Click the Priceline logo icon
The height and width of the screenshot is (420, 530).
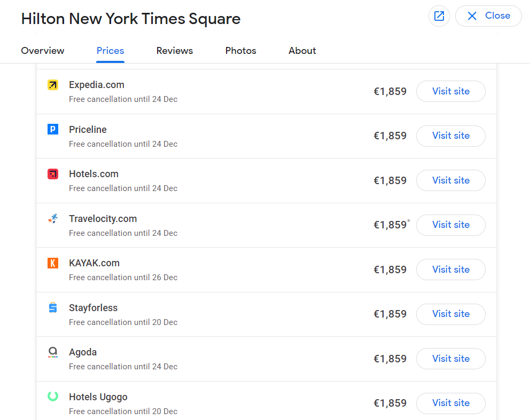[53, 129]
